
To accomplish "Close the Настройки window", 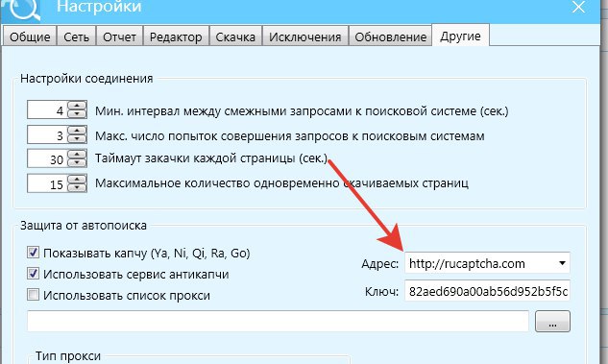I will 578,7.
